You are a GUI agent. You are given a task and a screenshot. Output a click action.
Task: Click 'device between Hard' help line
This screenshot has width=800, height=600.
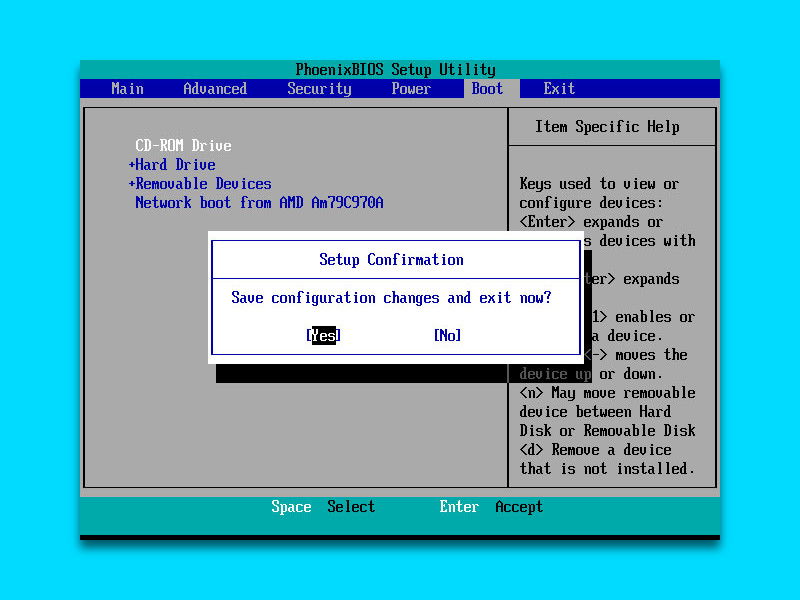(x=595, y=412)
